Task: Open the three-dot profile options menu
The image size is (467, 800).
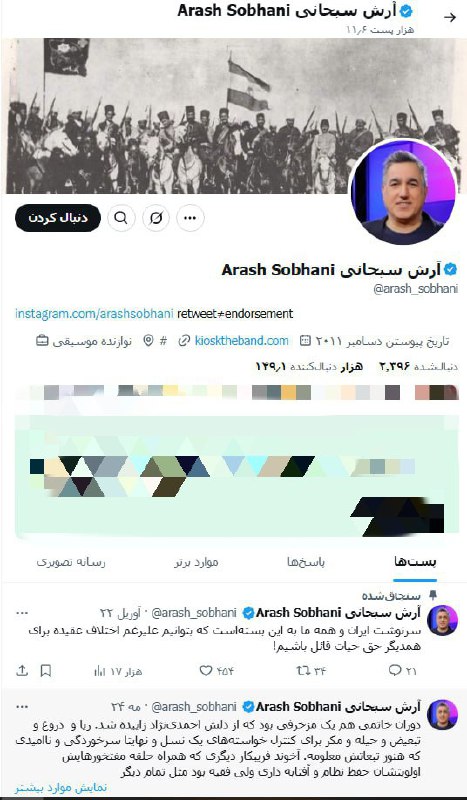Action: (190, 218)
